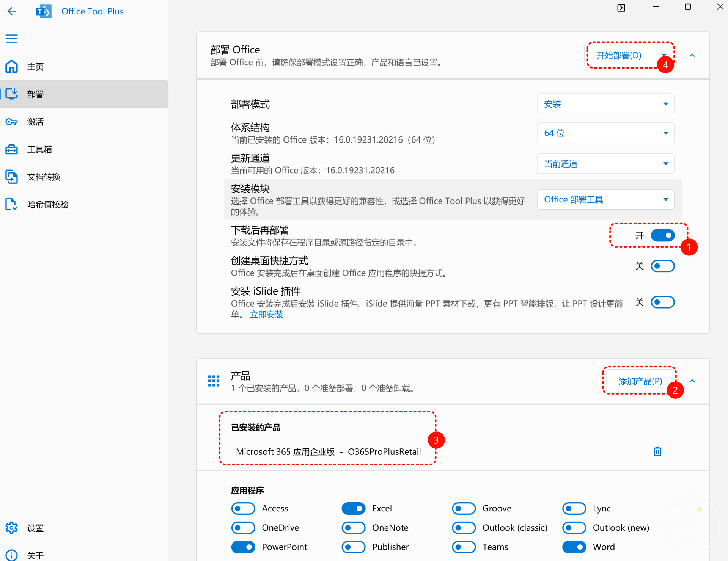Viewport: 728px width, 561px height.
Task: Open the deployment mode dropdown
Action: click(605, 104)
